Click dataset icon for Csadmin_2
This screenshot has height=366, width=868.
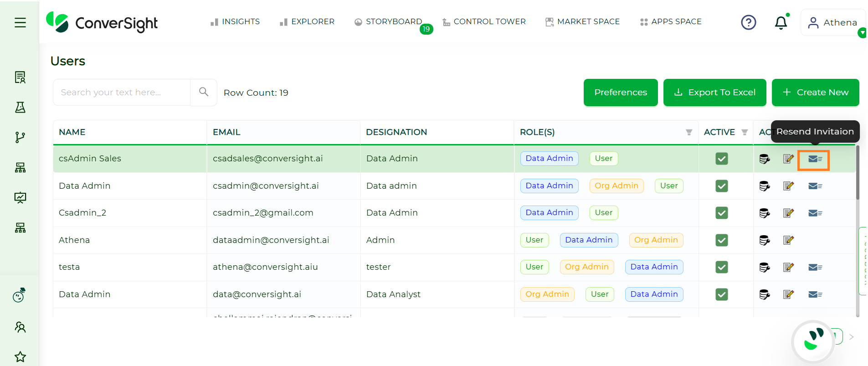765,213
